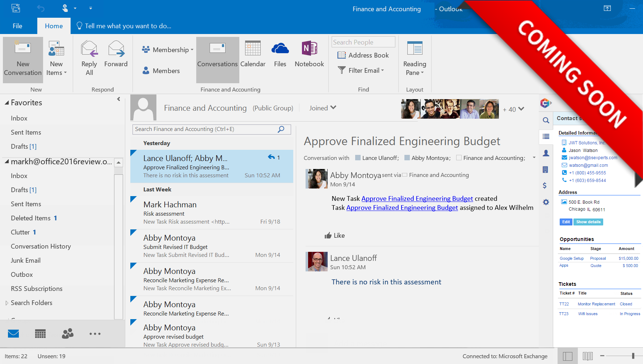Viewport: 643px width, 364px height.
Task: Open Customize Quick Access Toolbar dropdown
Action: point(91,8)
